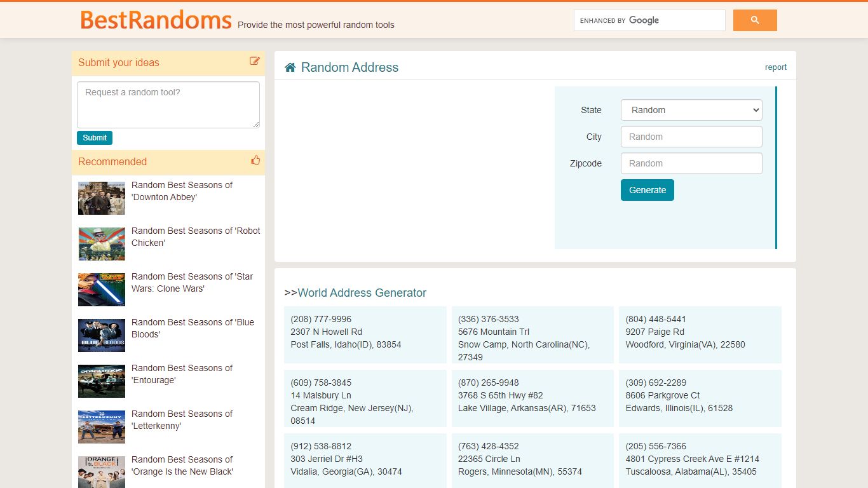Open Random Best Seasons of 'Orange Is the New Black'

(x=182, y=466)
